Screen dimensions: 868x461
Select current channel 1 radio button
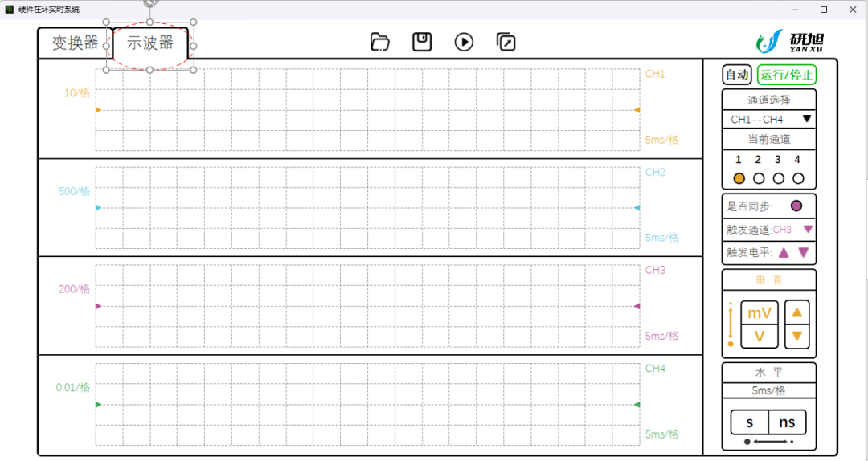point(739,178)
